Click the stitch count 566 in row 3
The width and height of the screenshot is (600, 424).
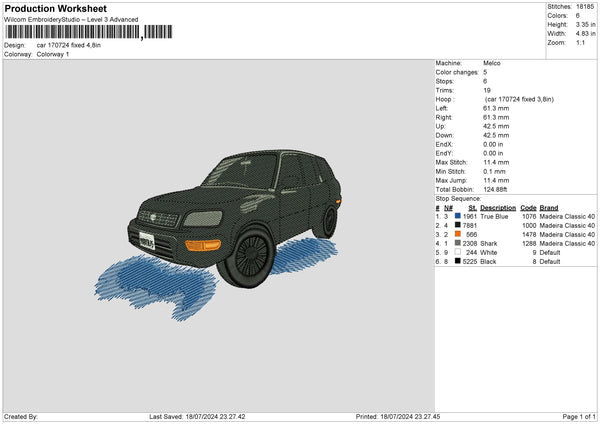(x=471, y=235)
